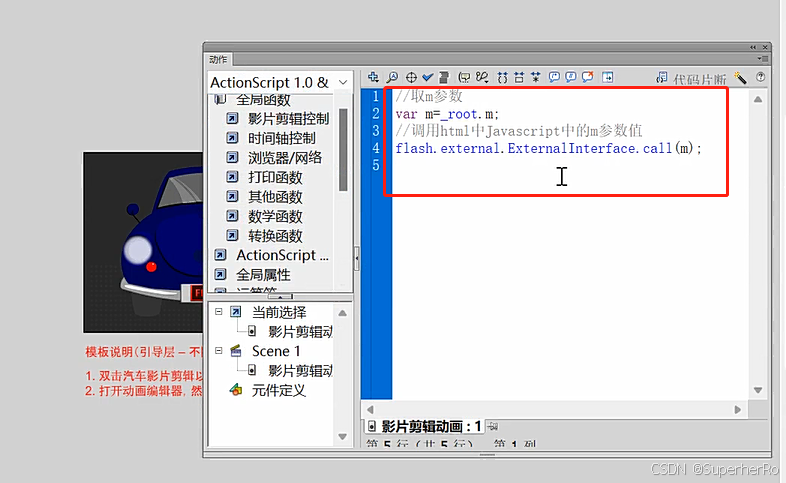Click red text '模板说明(引导层' on stage
Image resolution: width=786 pixels, height=483 pixels.
coord(130,352)
